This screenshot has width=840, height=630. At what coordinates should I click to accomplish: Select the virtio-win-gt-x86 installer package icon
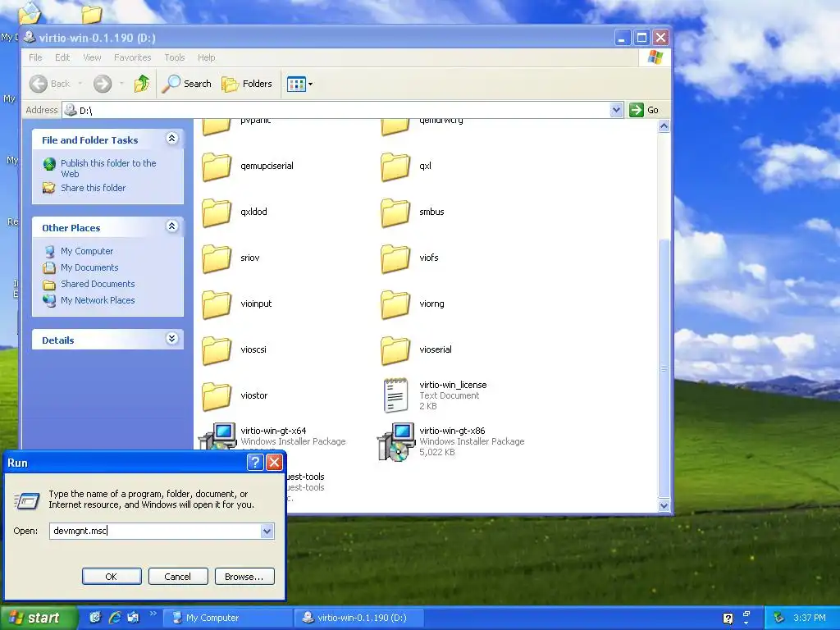396,442
